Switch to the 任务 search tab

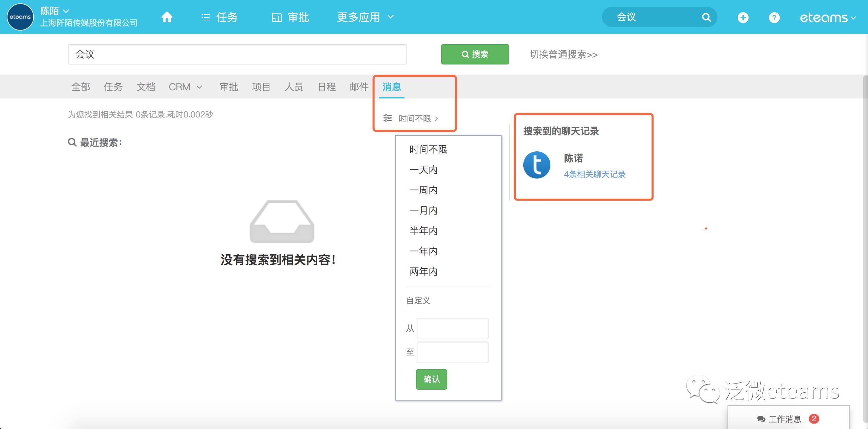point(113,87)
